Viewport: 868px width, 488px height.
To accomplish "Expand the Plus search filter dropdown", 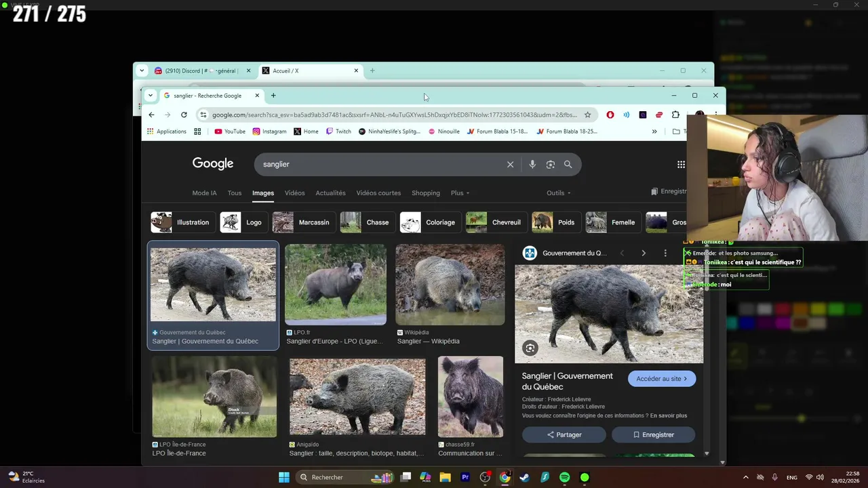I will [x=460, y=193].
